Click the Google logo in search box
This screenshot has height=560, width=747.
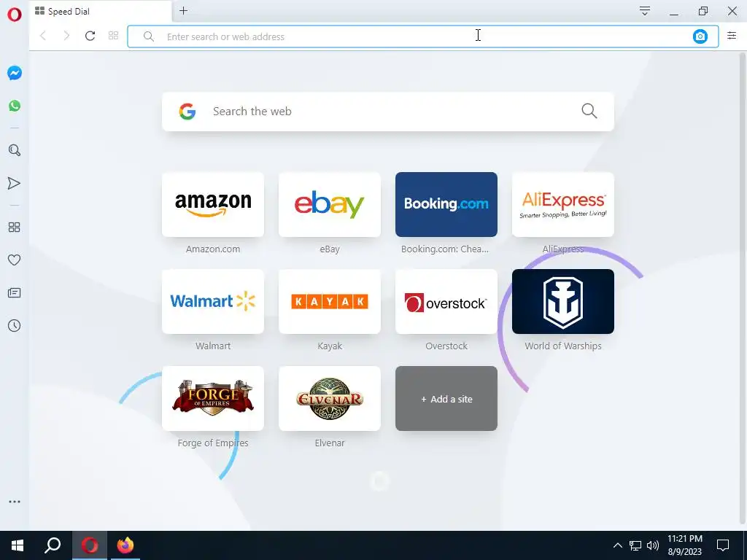[187, 112]
